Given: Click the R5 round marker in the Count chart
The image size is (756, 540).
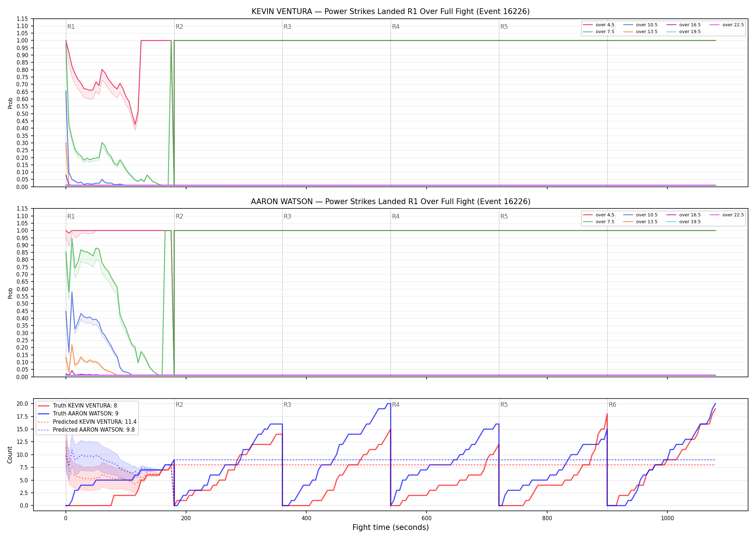Looking at the screenshot, I should click(504, 405).
